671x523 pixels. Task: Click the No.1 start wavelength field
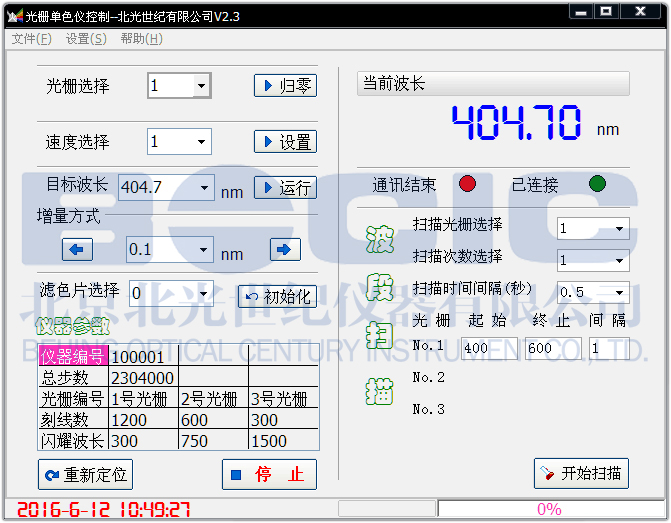[x=489, y=348]
